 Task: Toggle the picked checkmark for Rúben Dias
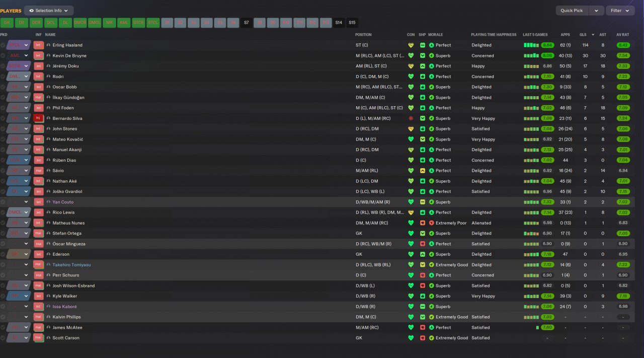point(3,160)
